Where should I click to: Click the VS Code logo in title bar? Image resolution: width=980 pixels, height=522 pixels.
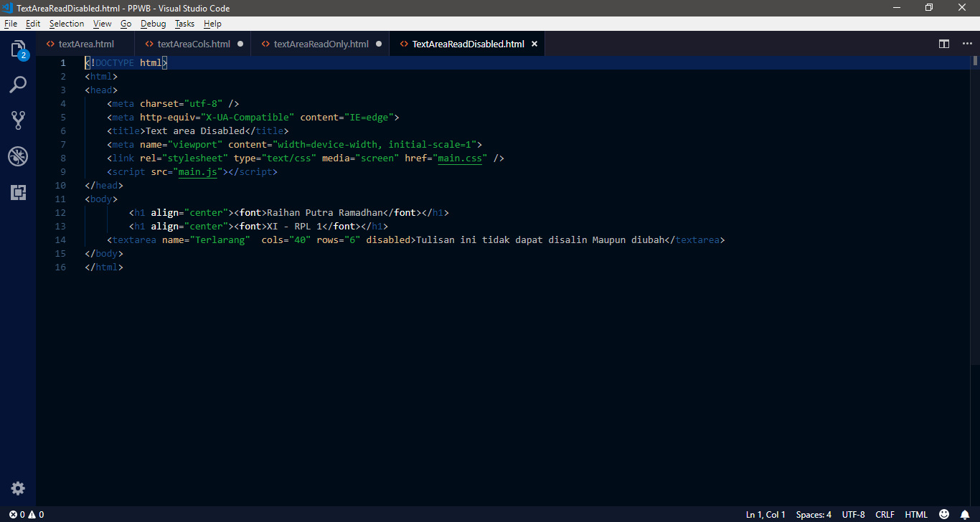(8, 8)
